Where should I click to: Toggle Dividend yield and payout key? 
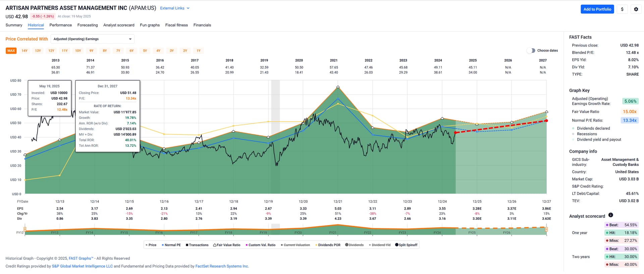click(x=596, y=140)
